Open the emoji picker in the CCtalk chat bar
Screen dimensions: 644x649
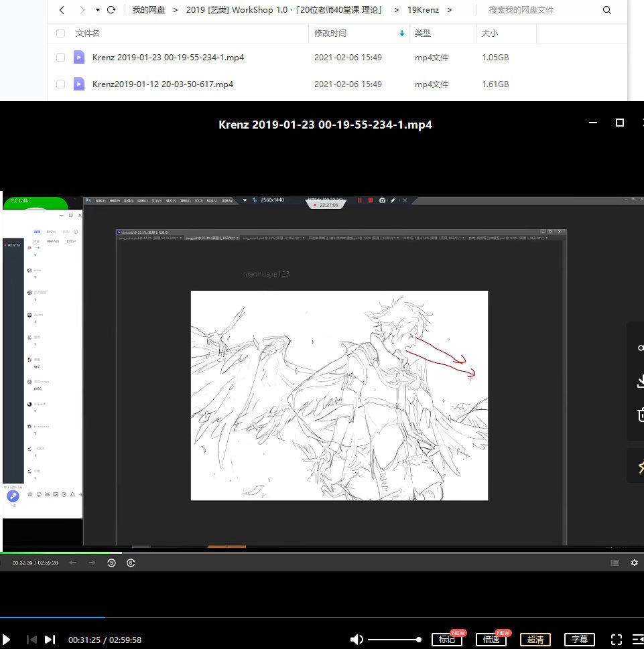point(39,494)
